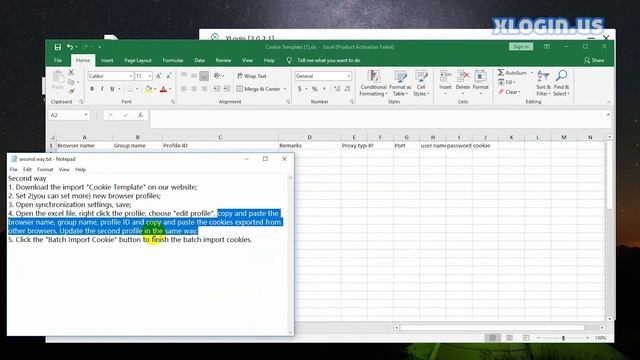Save the workbook using the quick-access Save icon
Screen dimensions: 640x360
pos(58,47)
